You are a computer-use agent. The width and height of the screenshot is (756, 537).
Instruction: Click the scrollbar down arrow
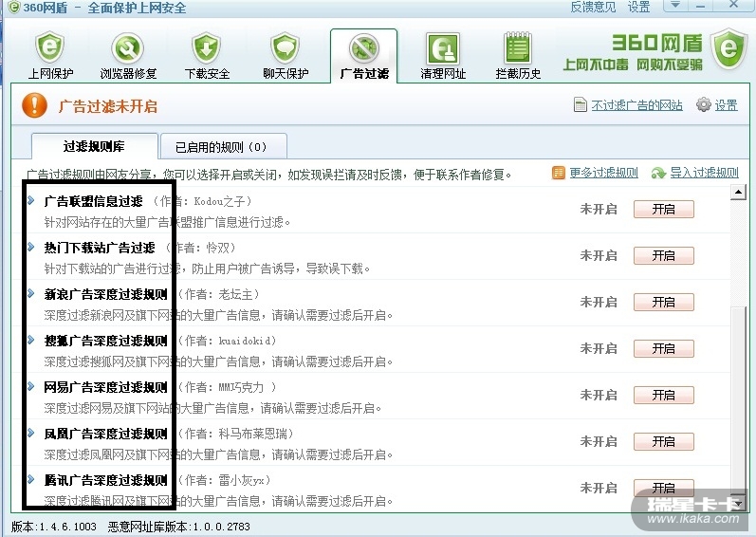pos(738,501)
